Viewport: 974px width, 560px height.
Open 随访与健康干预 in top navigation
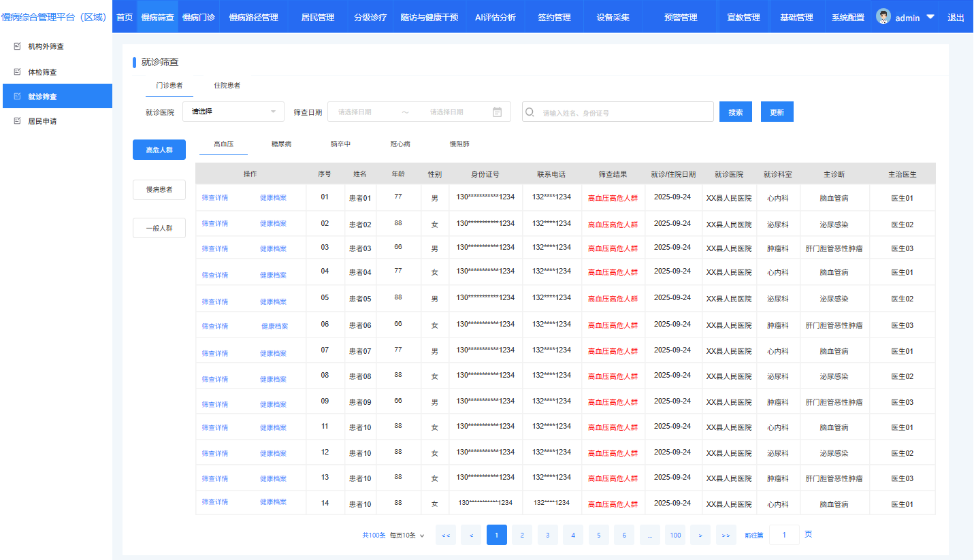click(429, 17)
